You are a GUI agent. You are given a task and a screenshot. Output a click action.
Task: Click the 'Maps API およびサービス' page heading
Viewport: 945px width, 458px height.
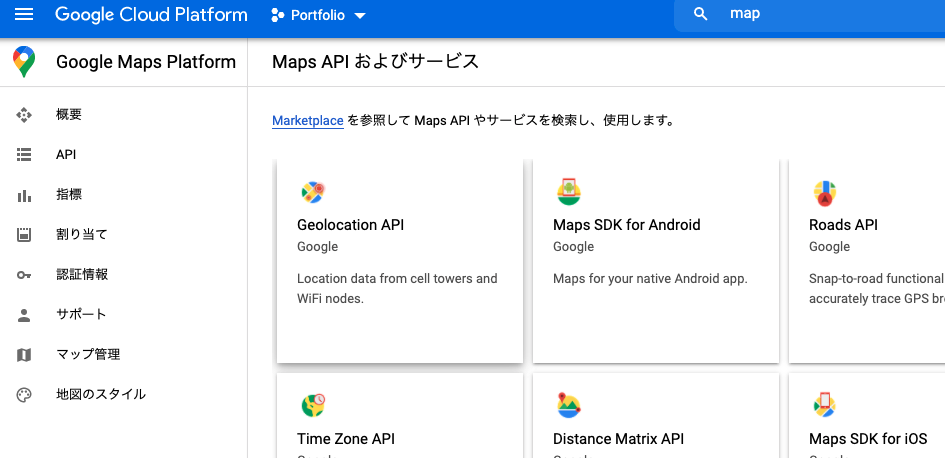[375, 61]
